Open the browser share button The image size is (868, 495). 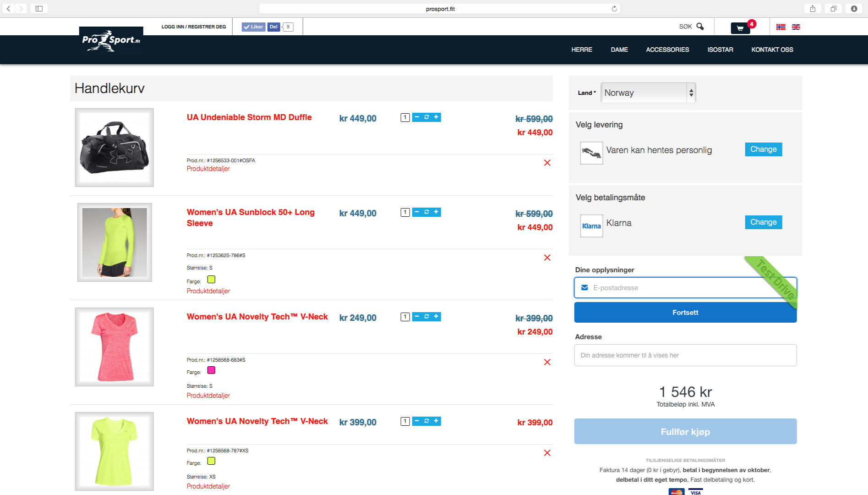813,9
